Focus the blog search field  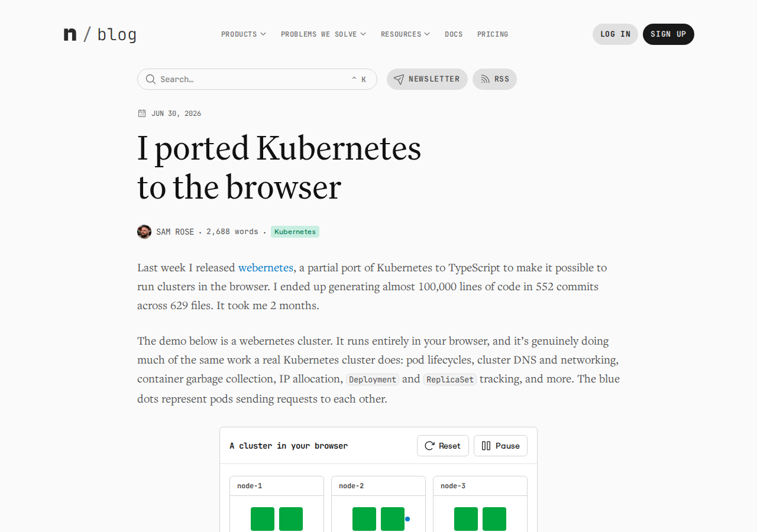tap(257, 79)
